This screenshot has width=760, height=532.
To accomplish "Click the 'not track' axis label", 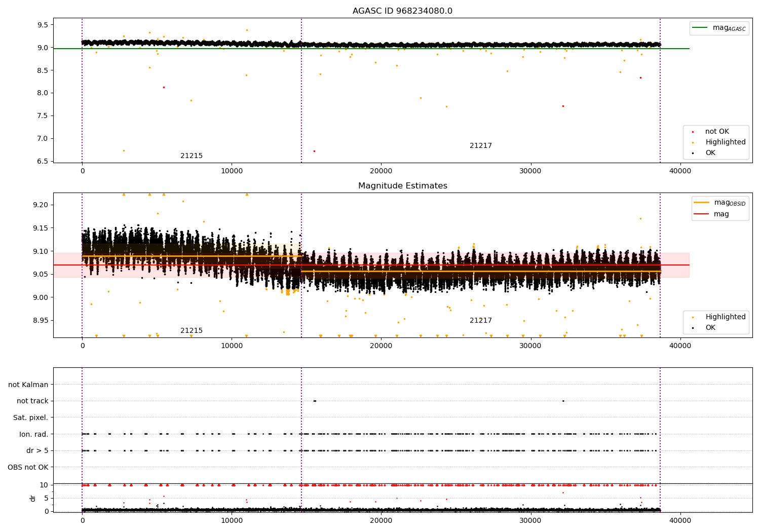I will click(32, 401).
